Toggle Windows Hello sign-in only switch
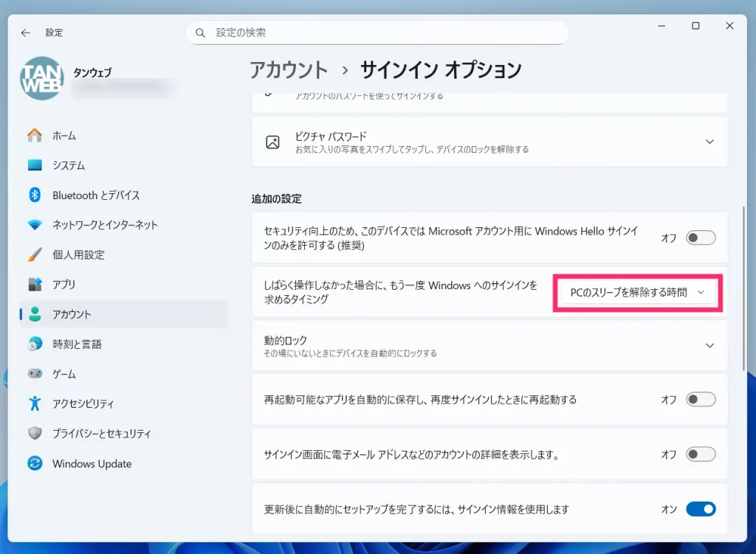The image size is (756, 554). click(x=701, y=238)
